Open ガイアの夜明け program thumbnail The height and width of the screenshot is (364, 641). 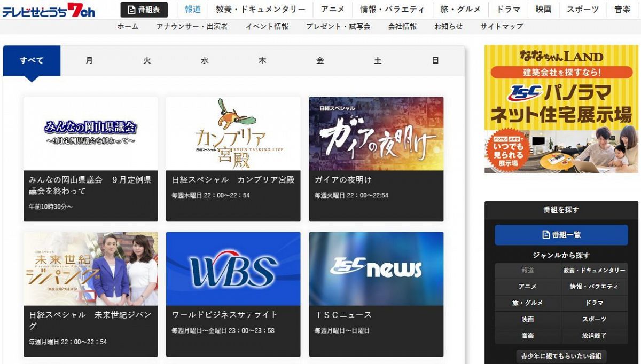coord(377,133)
